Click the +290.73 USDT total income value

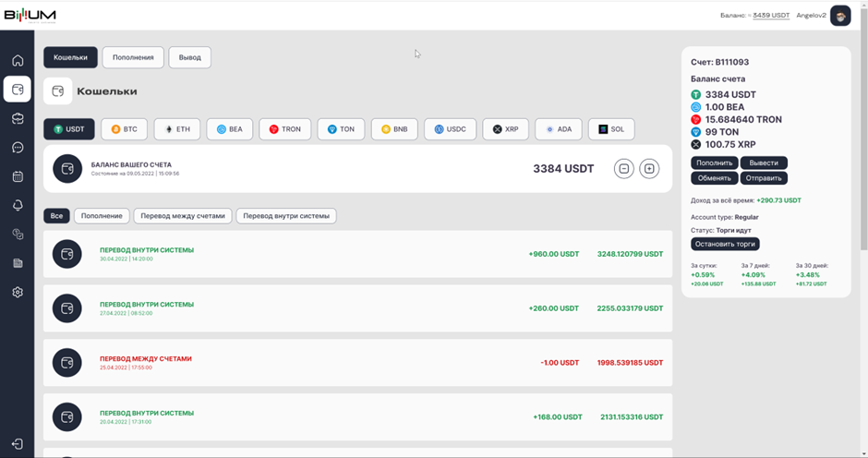(778, 200)
